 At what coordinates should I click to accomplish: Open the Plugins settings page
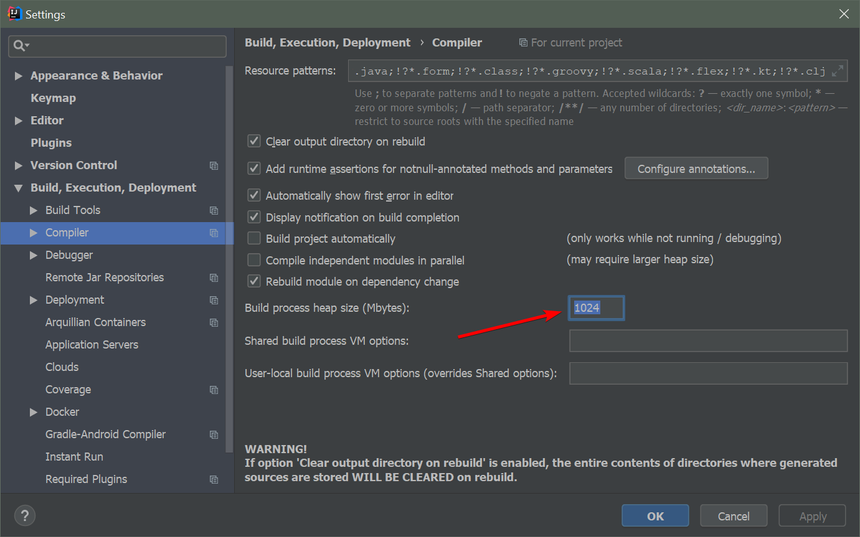click(x=51, y=143)
